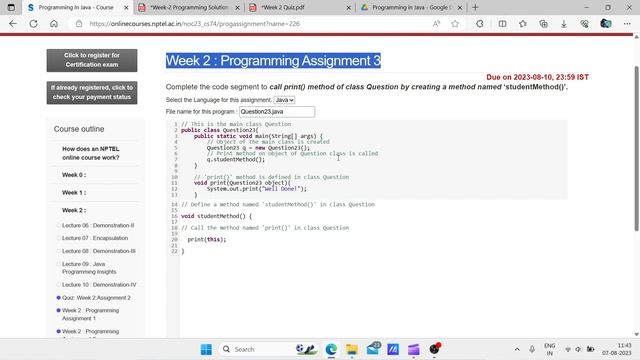Go back to the previous page
Viewport: 640px width, 360px height.
13,24
